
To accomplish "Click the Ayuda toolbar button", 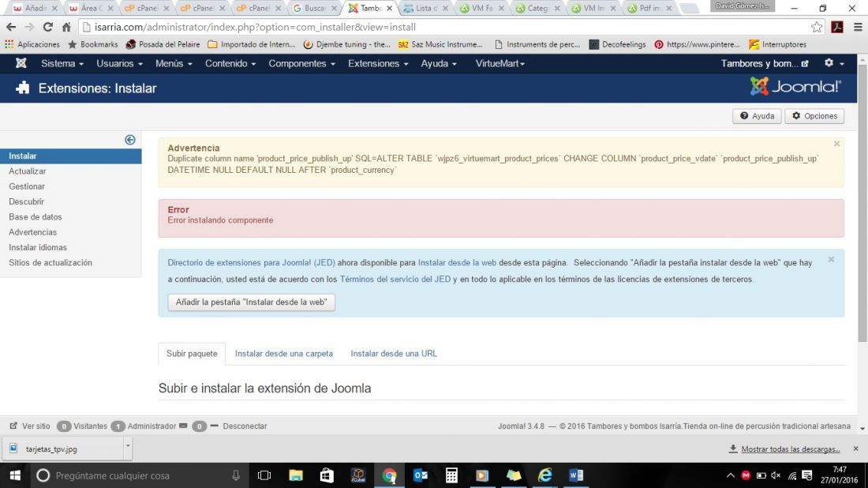I will point(757,116).
